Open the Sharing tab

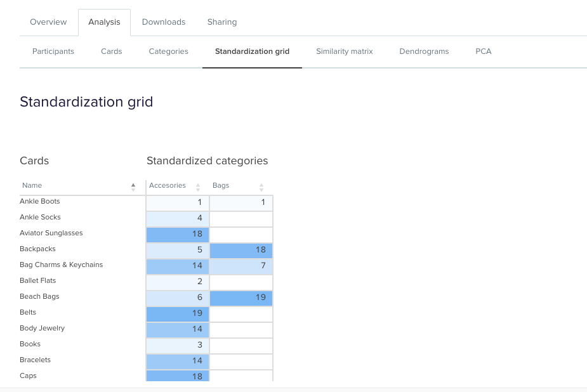pos(222,22)
